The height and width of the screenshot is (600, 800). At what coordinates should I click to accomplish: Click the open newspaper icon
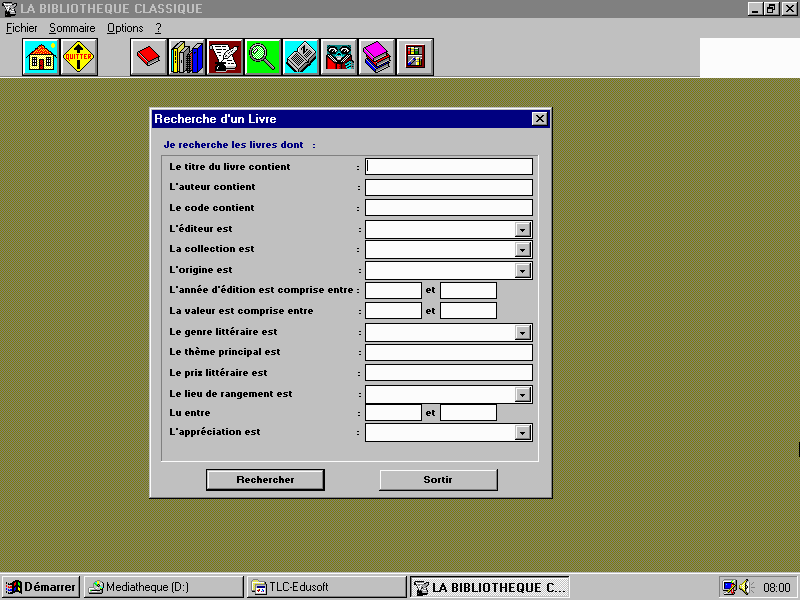tap(301, 58)
